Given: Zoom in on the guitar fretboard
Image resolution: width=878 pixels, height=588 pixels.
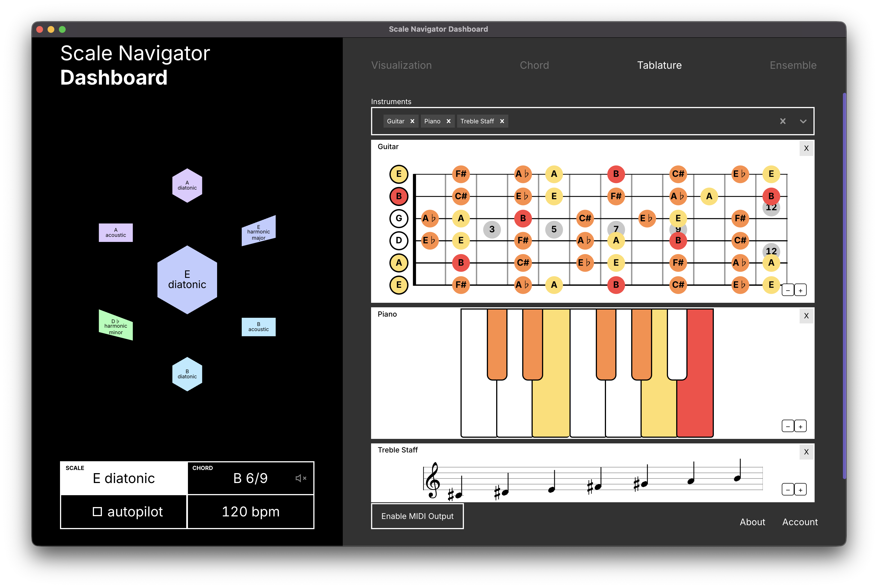Looking at the screenshot, I should pos(801,289).
